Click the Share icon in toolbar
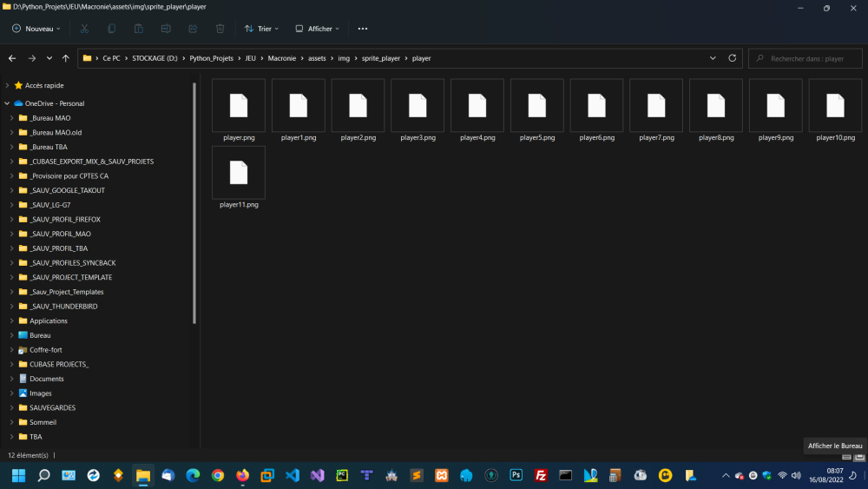Image resolution: width=868 pixels, height=489 pixels. tap(193, 29)
